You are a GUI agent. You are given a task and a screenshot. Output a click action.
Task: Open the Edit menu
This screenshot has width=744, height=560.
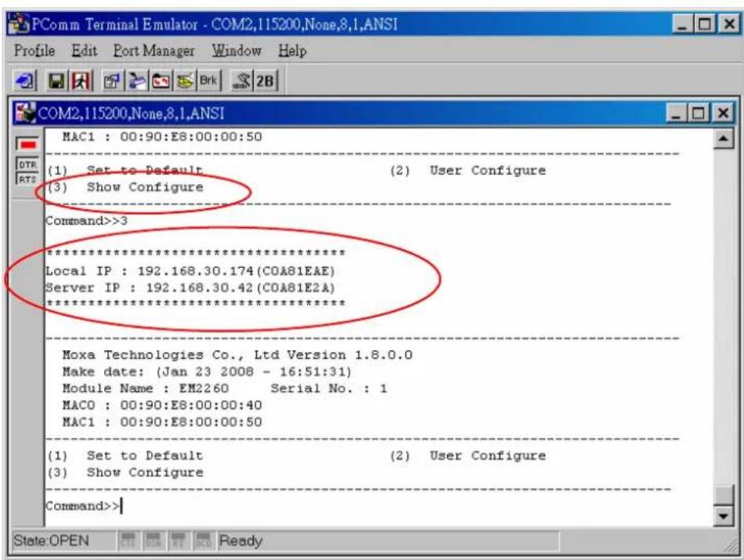84,50
